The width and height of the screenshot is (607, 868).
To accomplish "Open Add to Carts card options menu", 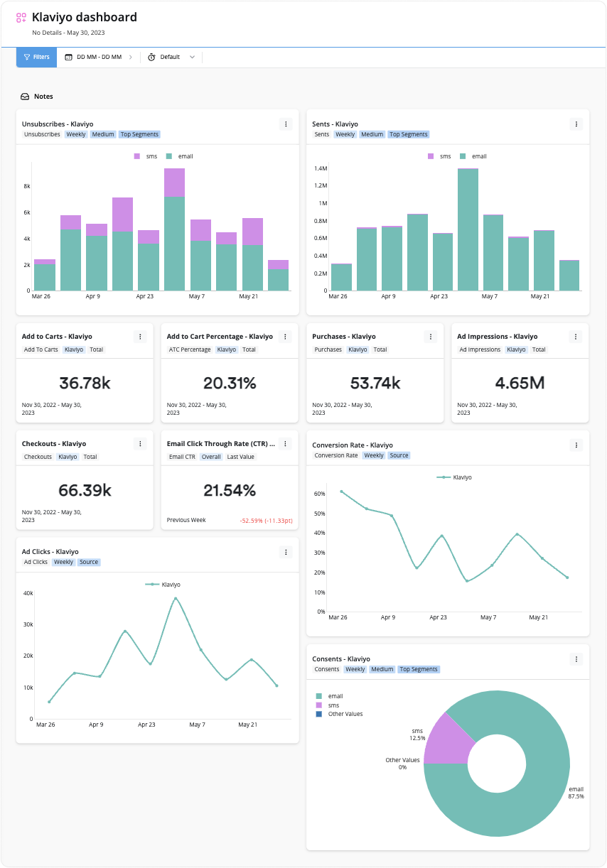I will click(x=140, y=337).
